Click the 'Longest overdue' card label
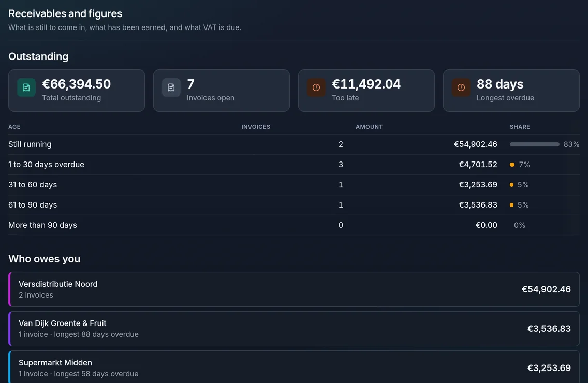 (505, 98)
